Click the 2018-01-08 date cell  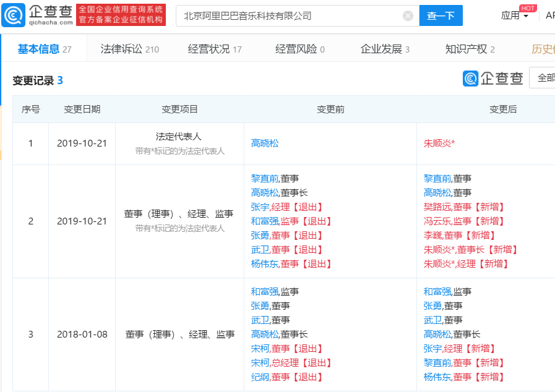(82, 334)
